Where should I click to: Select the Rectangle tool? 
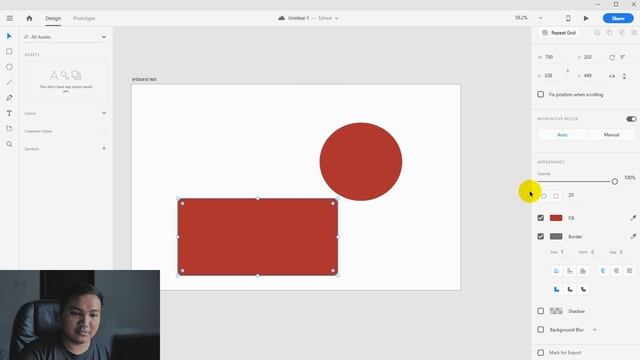pos(9,51)
